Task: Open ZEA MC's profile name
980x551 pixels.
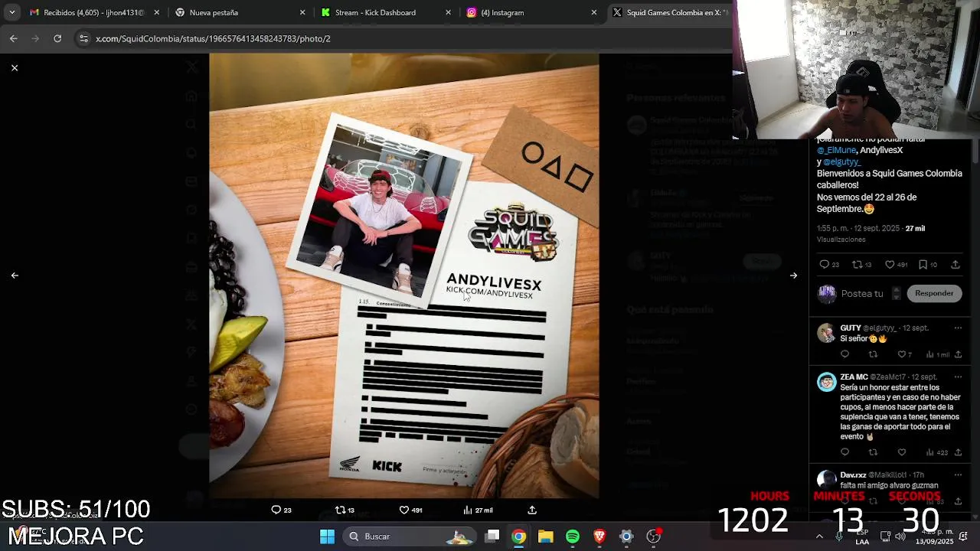Action: point(854,377)
